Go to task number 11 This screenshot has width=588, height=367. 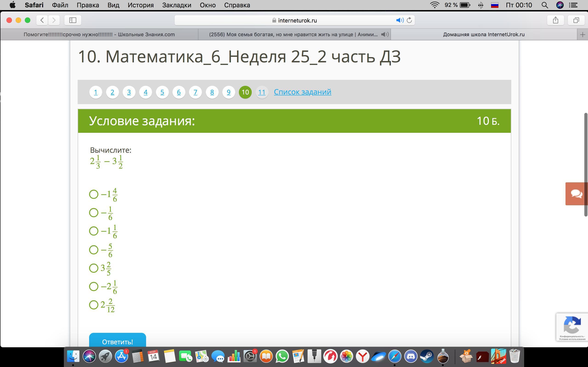(262, 92)
